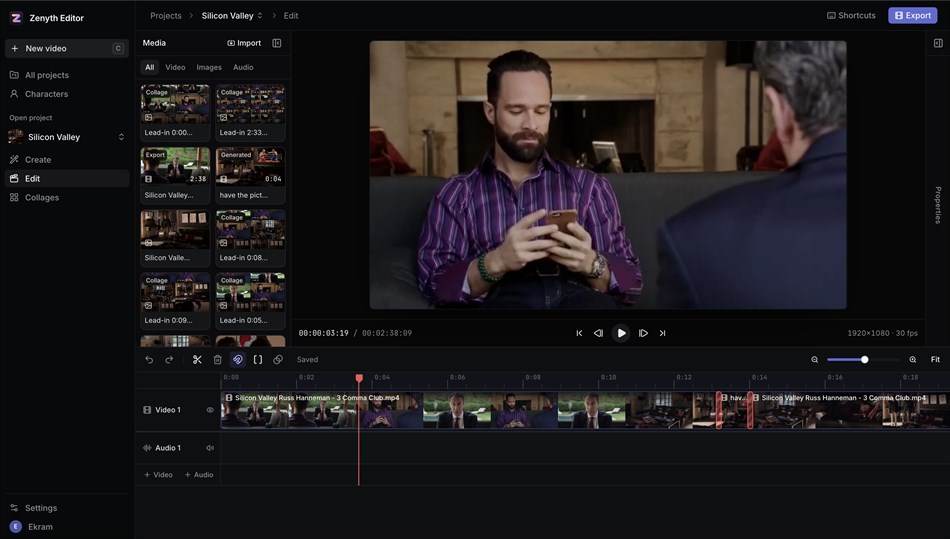Viewport: 950px width, 539px height.
Task: Add a new Video track
Action: pyautogui.click(x=158, y=475)
